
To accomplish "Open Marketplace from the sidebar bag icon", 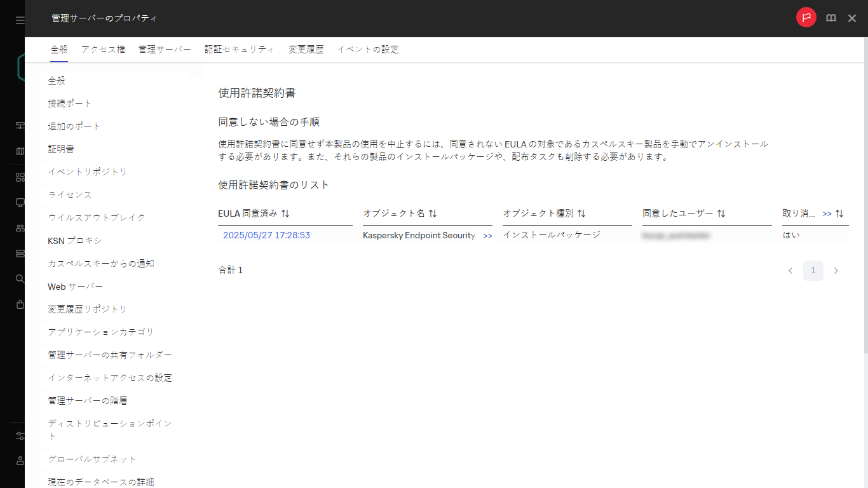I will coord(19,304).
